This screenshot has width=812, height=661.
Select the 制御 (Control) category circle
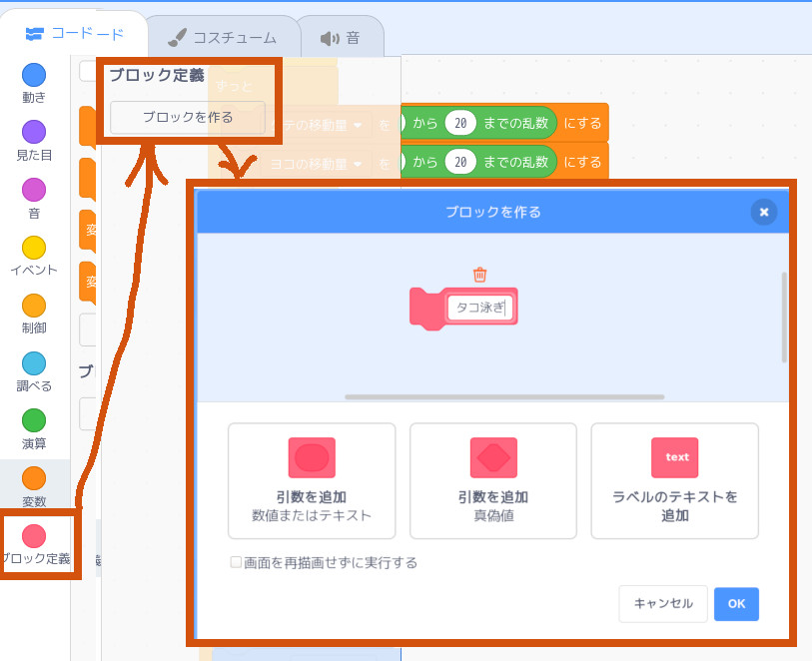pos(34,306)
